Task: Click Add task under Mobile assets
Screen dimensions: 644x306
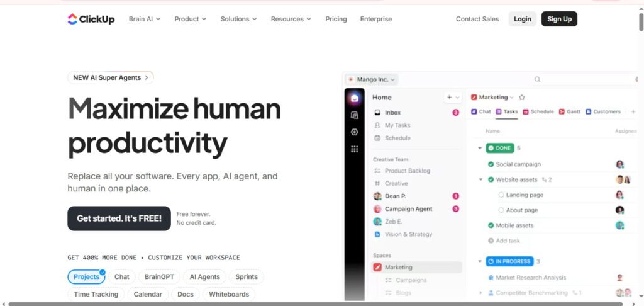Action: pyautogui.click(x=504, y=241)
